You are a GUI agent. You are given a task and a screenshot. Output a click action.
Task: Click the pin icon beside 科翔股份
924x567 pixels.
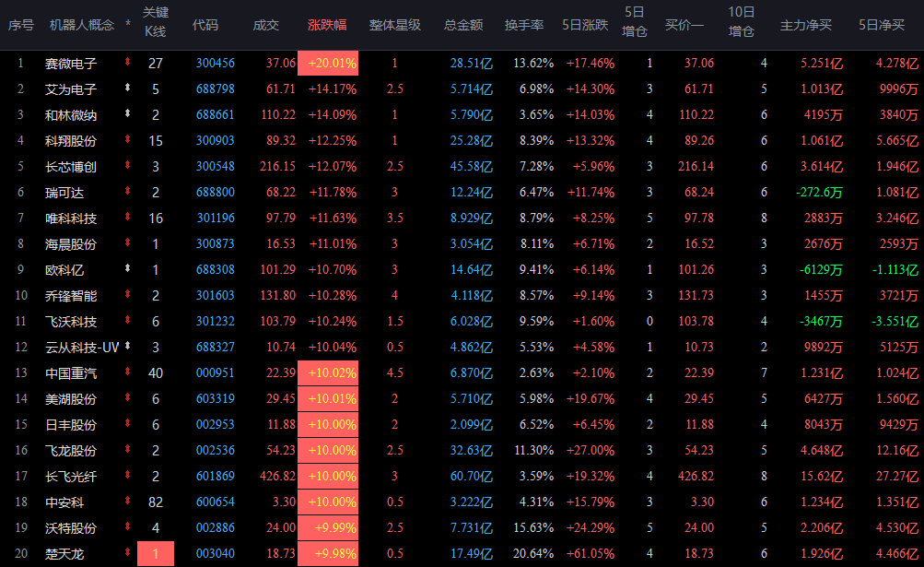point(127,138)
